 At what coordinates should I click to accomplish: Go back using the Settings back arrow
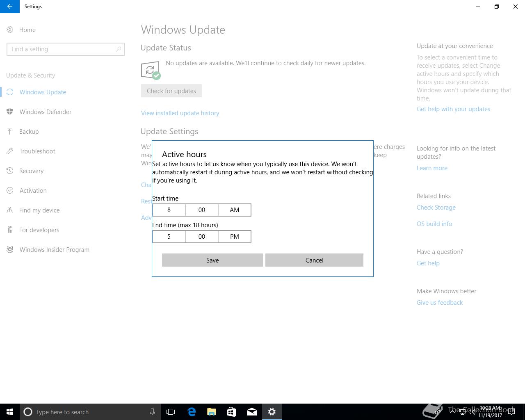[x=9, y=7]
